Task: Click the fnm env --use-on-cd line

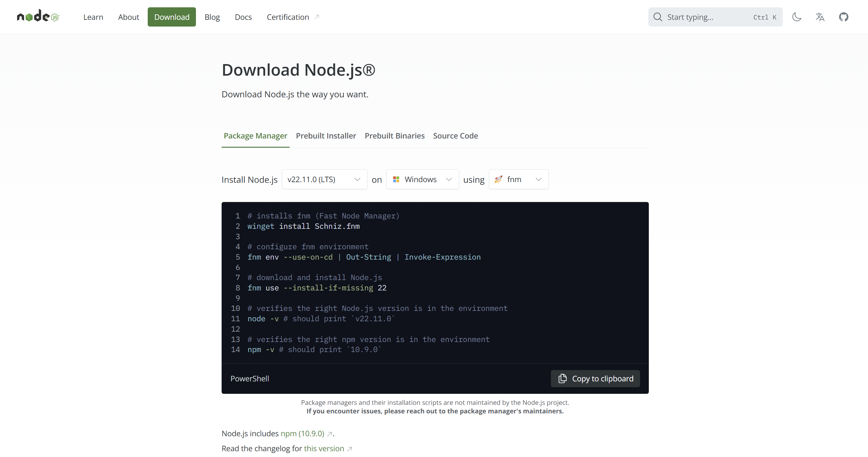Action: tap(364, 257)
